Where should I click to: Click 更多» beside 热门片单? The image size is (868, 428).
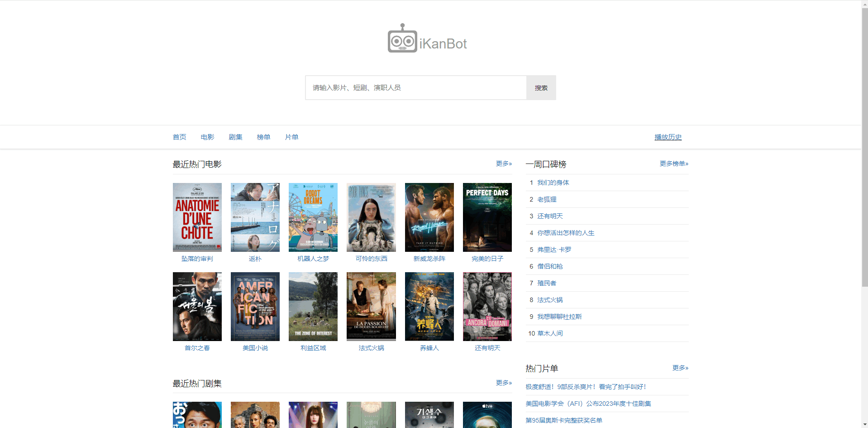(680, 368)
